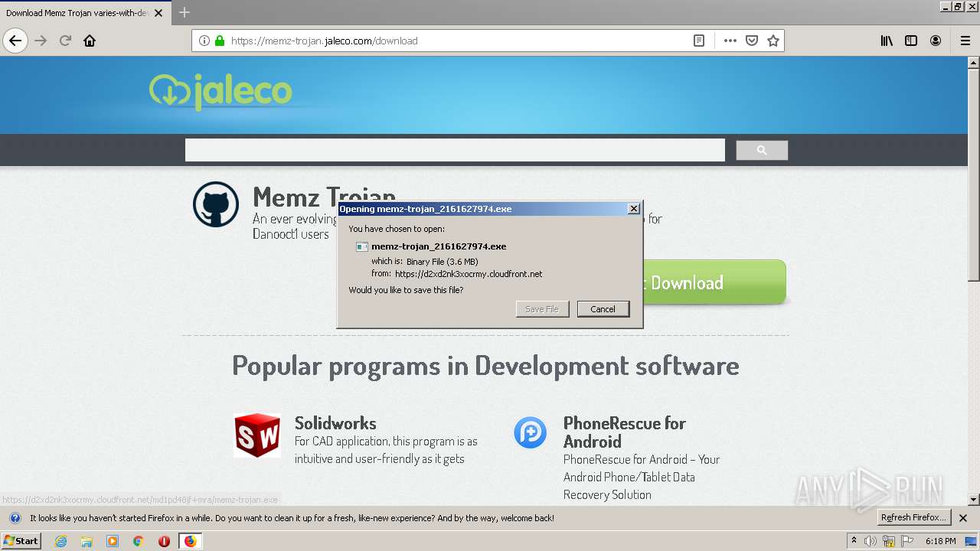This screenshot has height=551, width=980.
Task: Reload the current page
Action: [65, 41]
